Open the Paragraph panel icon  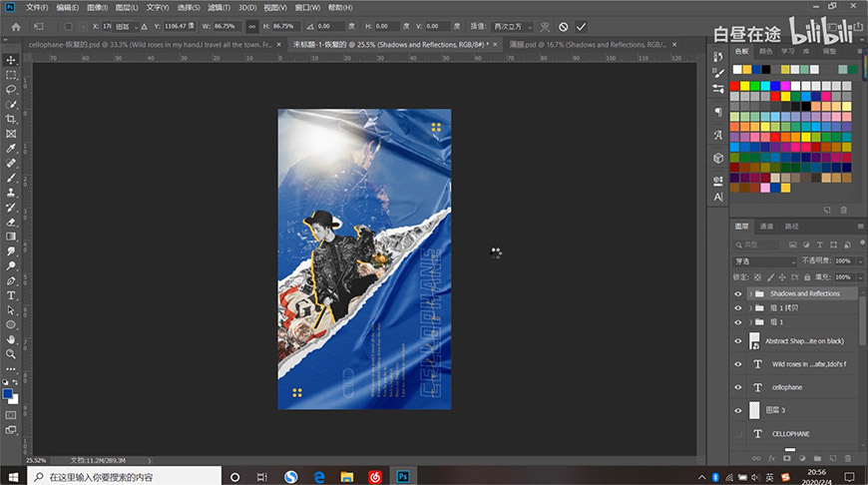coord(718,112)
